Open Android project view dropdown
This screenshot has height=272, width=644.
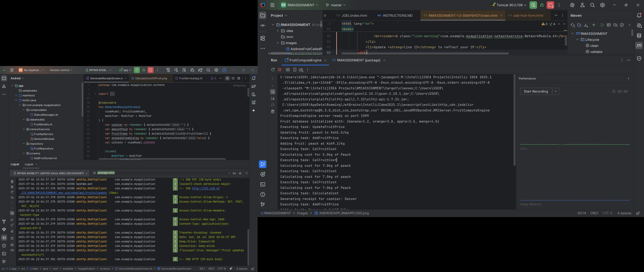click(17, 78)
